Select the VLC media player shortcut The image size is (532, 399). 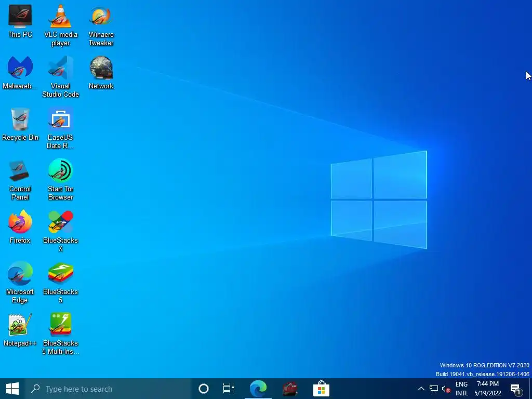[x=60, y=25]
